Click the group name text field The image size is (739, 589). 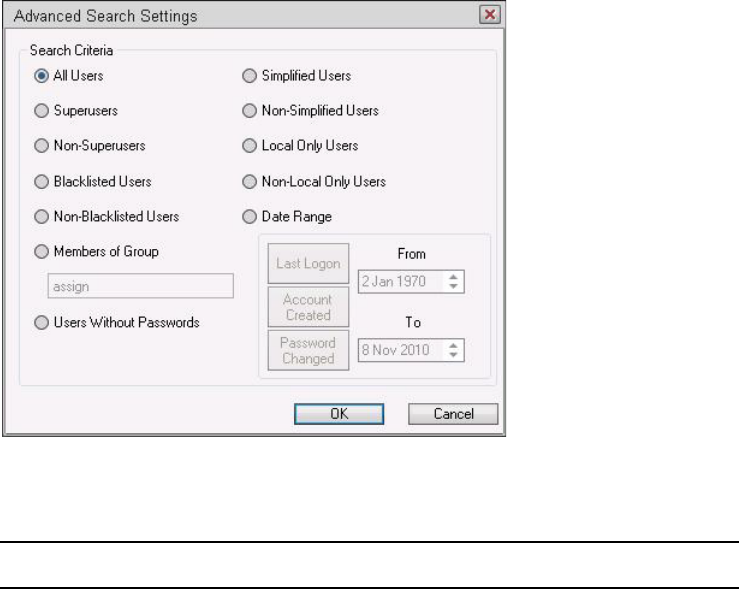140,287
